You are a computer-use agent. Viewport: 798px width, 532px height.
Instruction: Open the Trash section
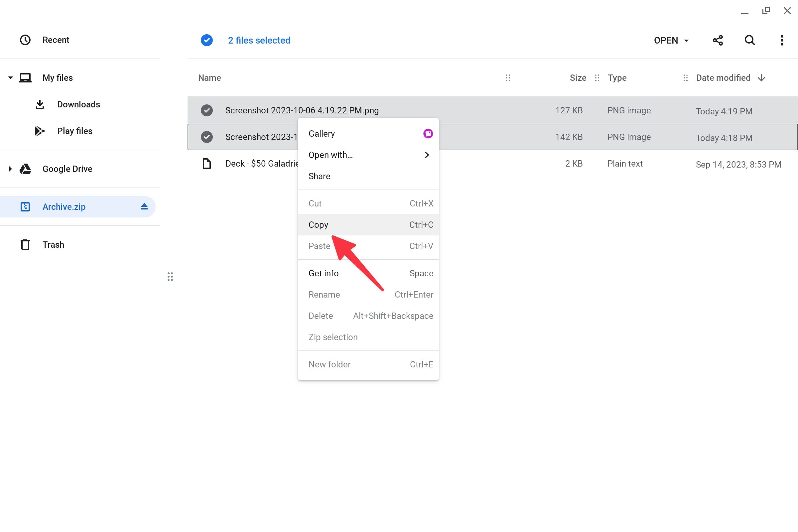pos(53,244)
